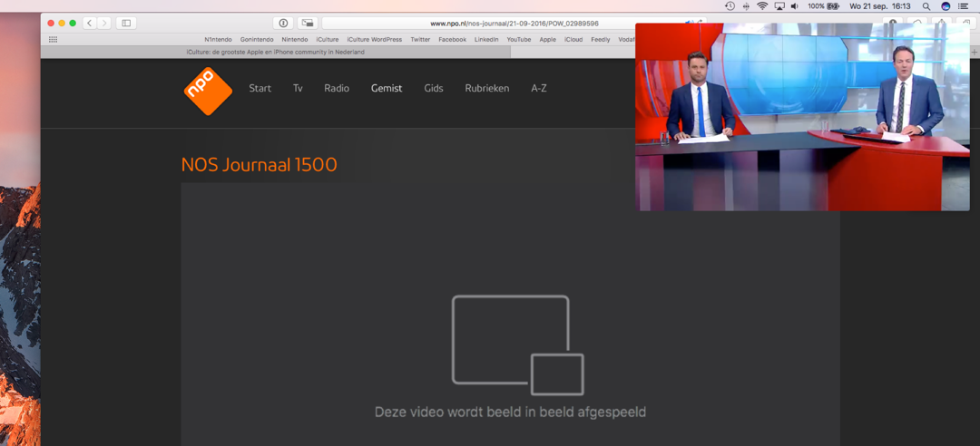Click the address bar URL field
Viewport: 980px width, 446px height.
[x=514, y=23]
